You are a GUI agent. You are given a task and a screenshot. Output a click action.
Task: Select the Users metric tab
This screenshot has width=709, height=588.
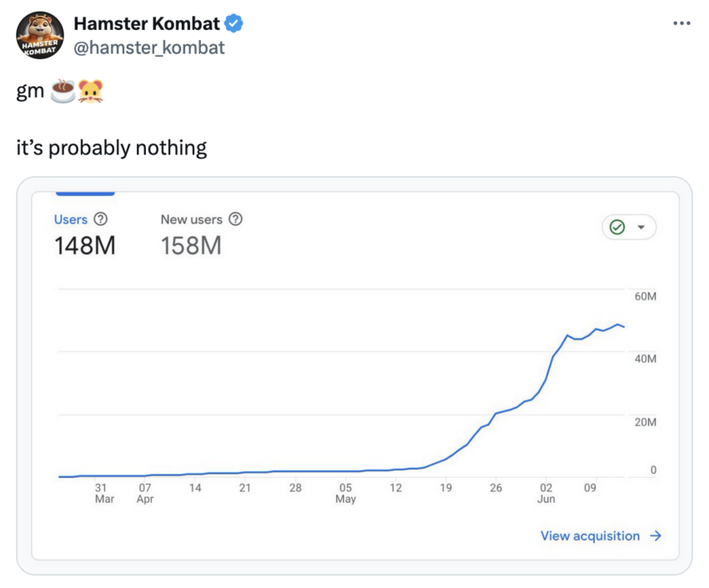(71, 219)
